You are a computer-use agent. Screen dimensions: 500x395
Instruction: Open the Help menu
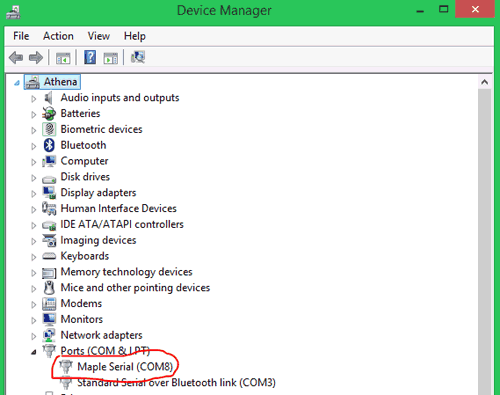pyautogui.click(x=135, y=36)
